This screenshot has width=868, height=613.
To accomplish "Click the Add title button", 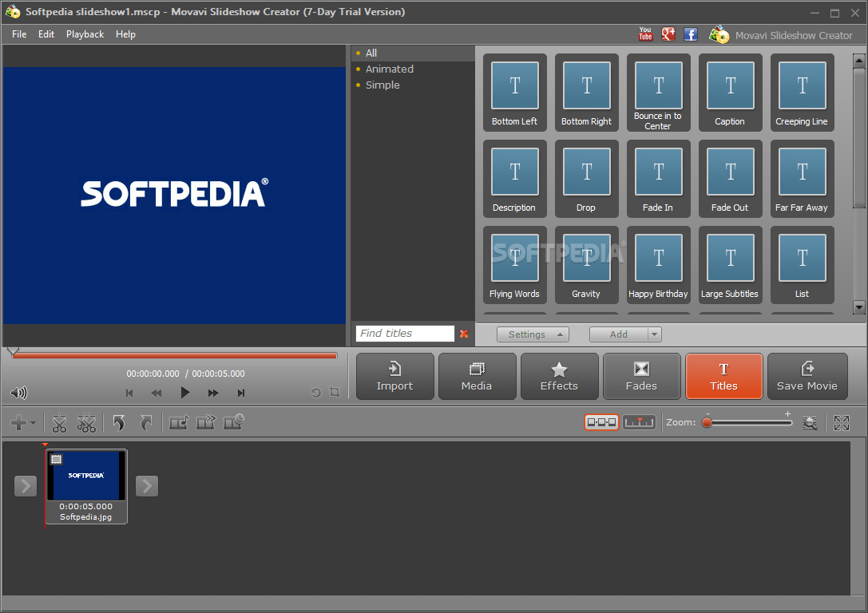I will click(x=619, y=334).
